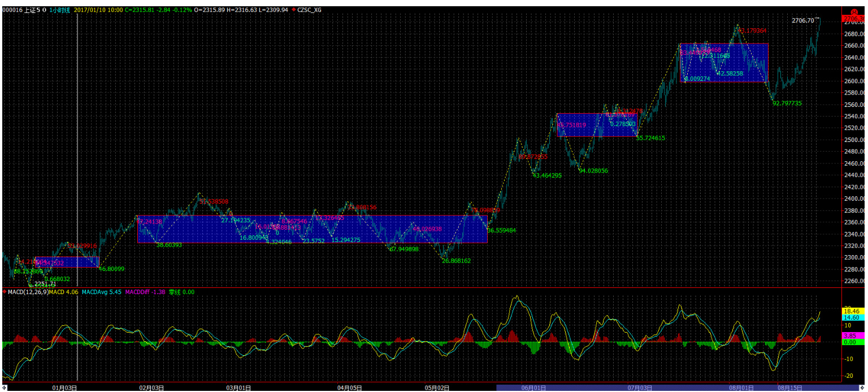
Task: Click the cyan 14.60 MACDAvg value tag
Action: [x=852, y=318]
